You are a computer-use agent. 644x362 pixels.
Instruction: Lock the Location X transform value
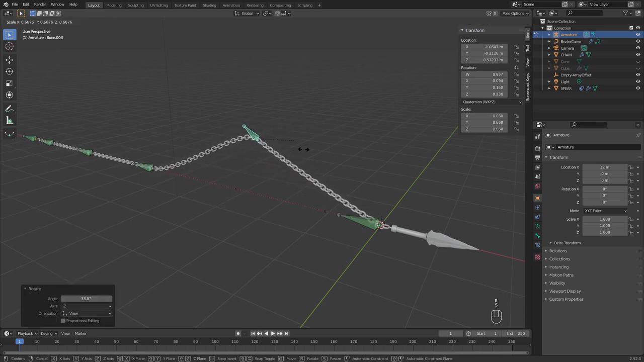click(x=517, y=47)
